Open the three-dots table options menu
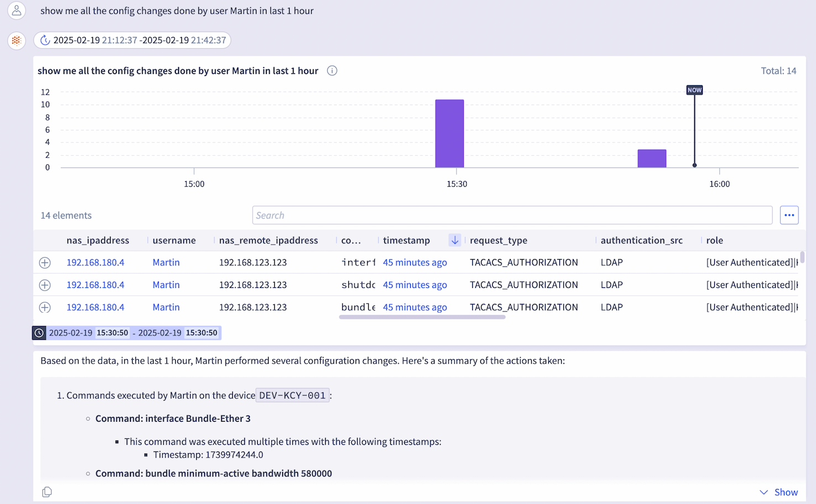The image size is (816, 504). [x=789, y=215]
